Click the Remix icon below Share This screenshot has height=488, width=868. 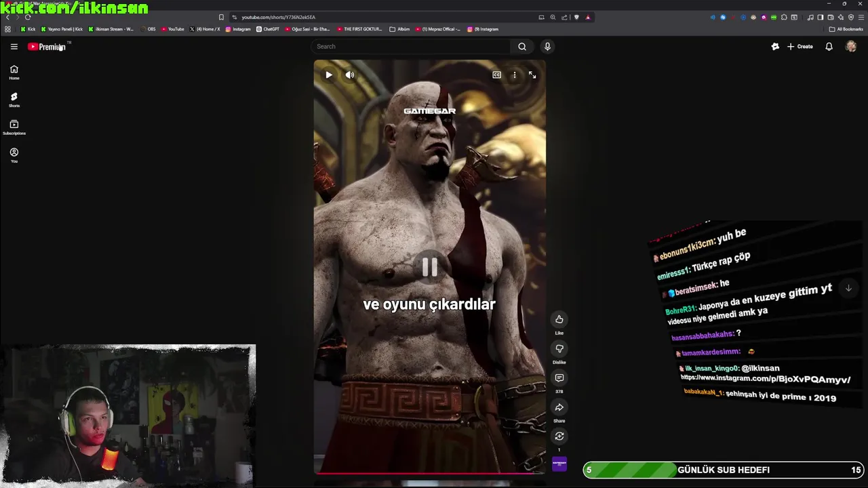tap(559, 436)
